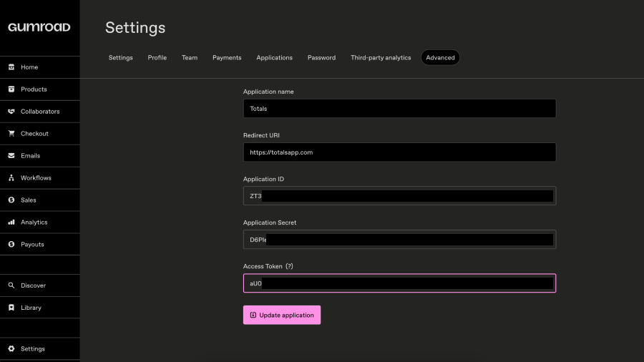Open Library via its bookmark icon

click(11, 308)
